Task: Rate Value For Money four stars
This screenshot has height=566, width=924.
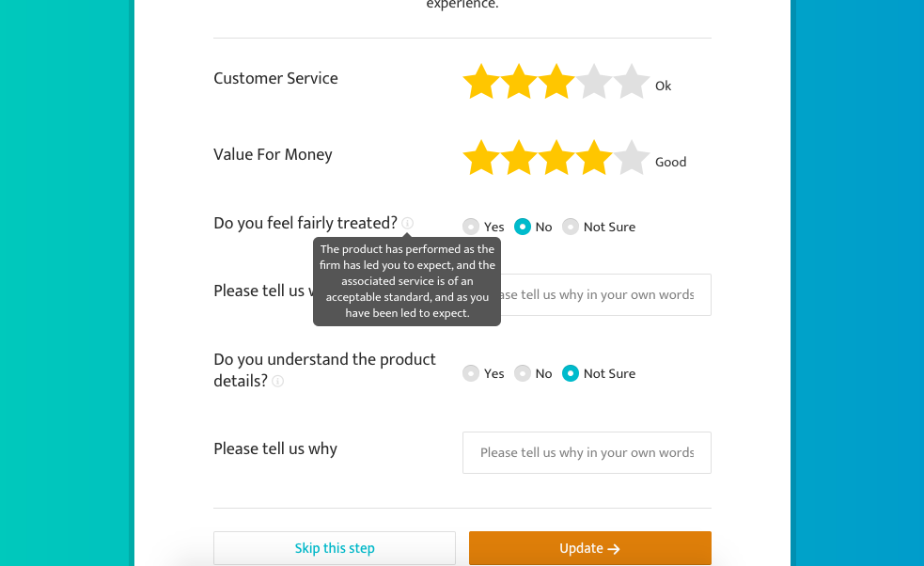Action: [594, 157]
